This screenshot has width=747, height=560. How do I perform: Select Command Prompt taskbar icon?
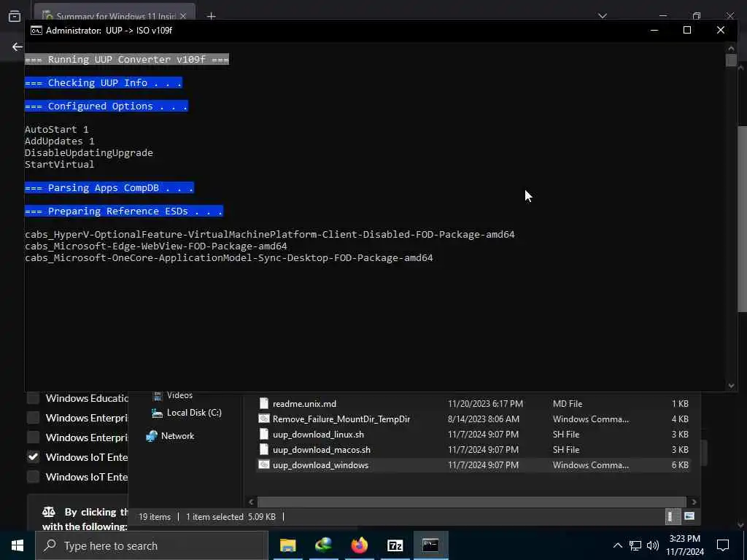click(x=430, y=545)
